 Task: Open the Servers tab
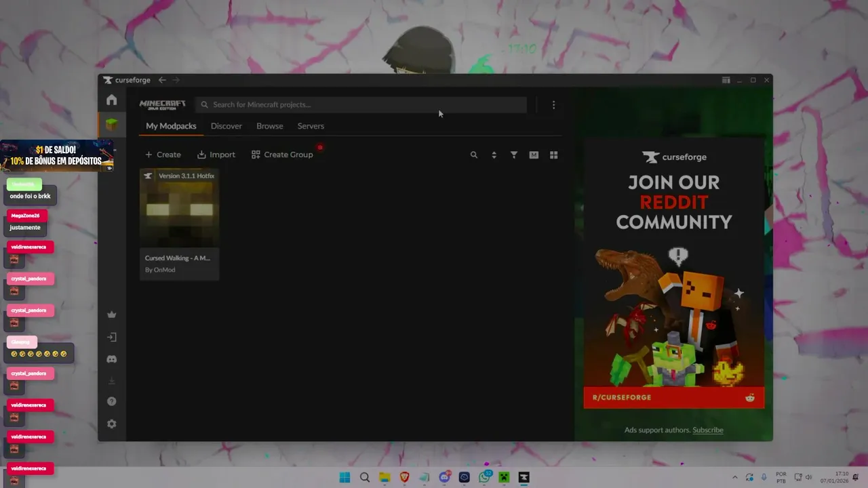click(311, 126)
